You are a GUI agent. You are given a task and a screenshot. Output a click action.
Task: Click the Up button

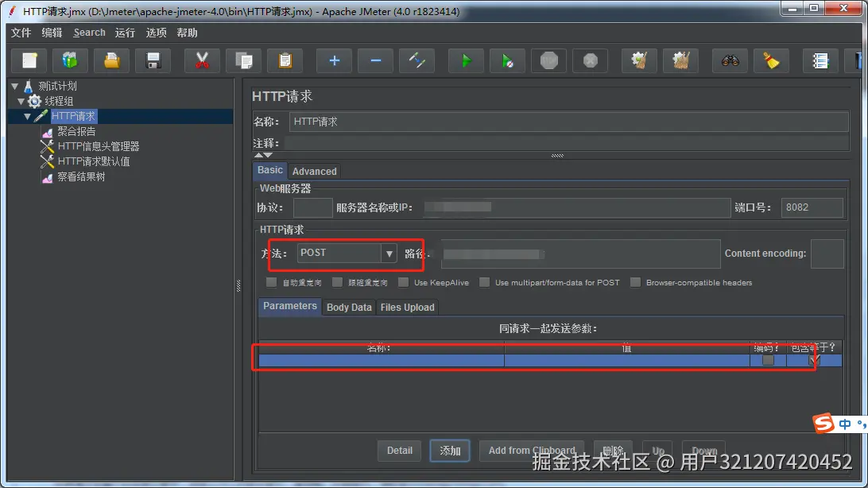point(657,451)
